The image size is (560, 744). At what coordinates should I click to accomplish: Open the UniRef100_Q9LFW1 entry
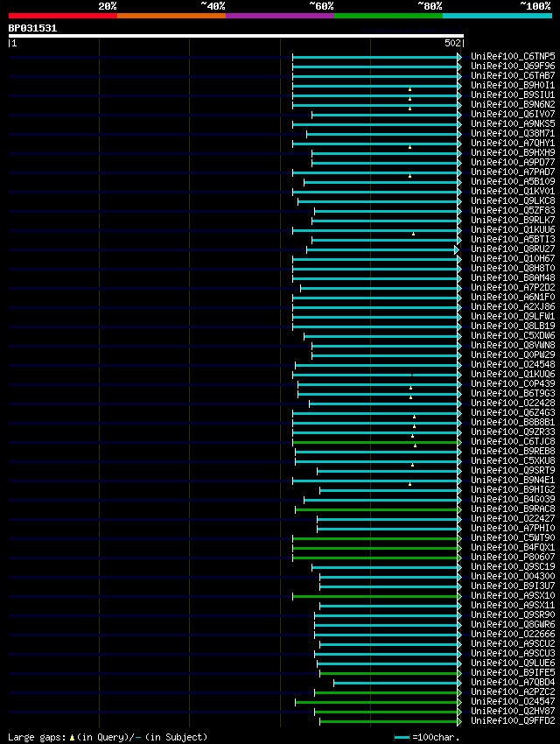click(513, 317)
